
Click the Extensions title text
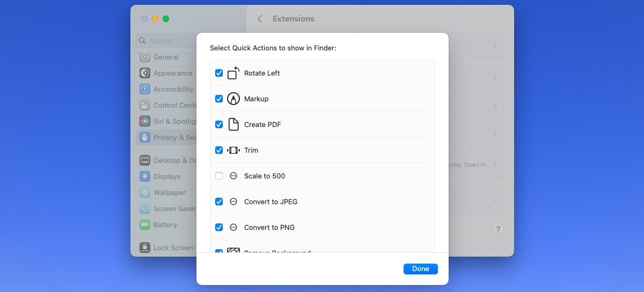point(294,19)
